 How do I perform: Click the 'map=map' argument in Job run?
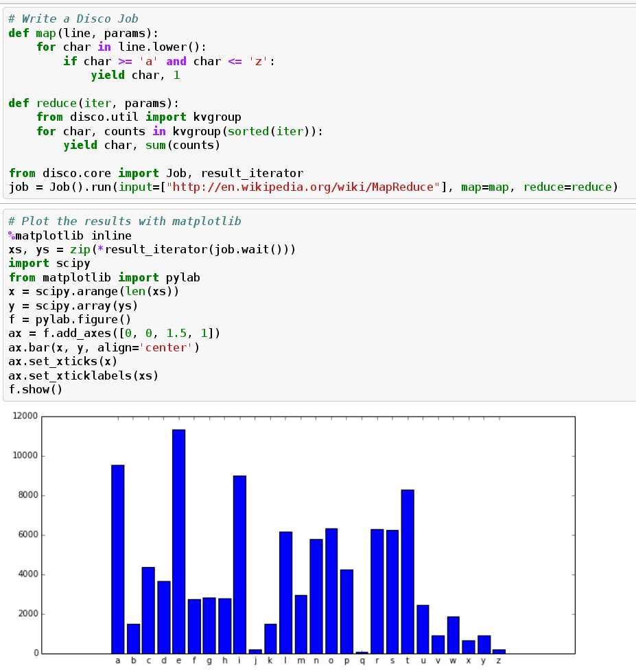point(485,187)
